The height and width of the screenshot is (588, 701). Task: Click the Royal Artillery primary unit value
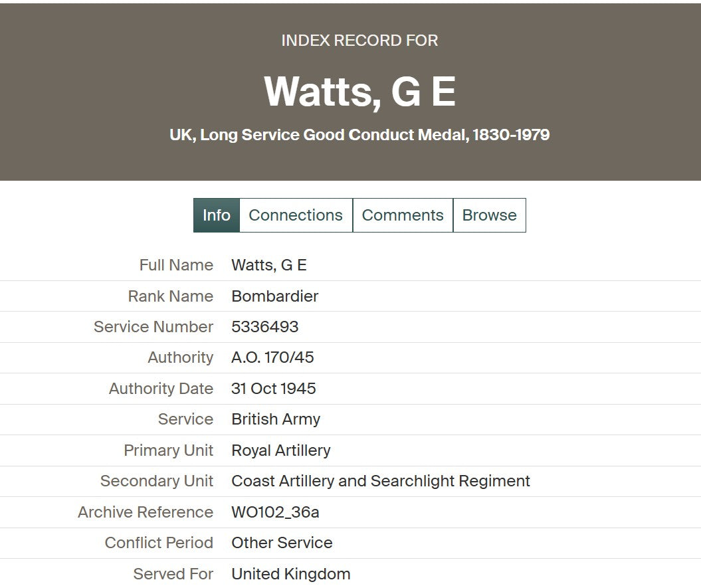(x=281, y=450)
